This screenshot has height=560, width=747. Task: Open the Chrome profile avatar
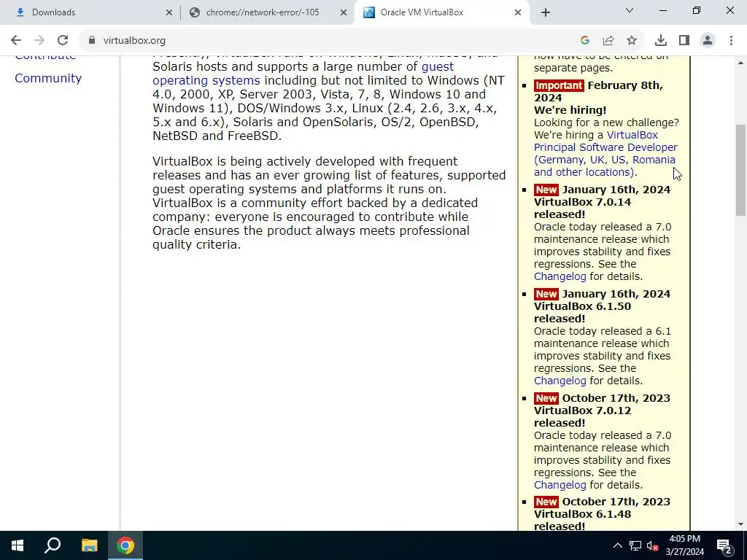(708, 41)
